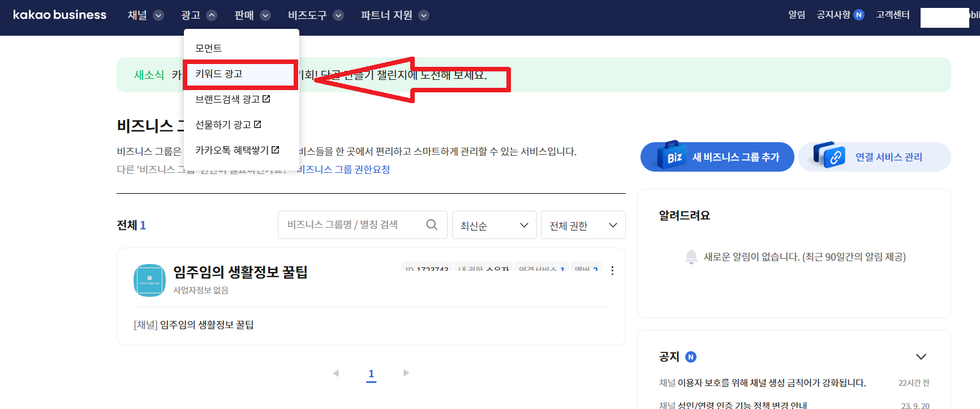
Task: Open notice 채널 이용자 보호를 위해 채널 생성
Action: tap(762, 383)
